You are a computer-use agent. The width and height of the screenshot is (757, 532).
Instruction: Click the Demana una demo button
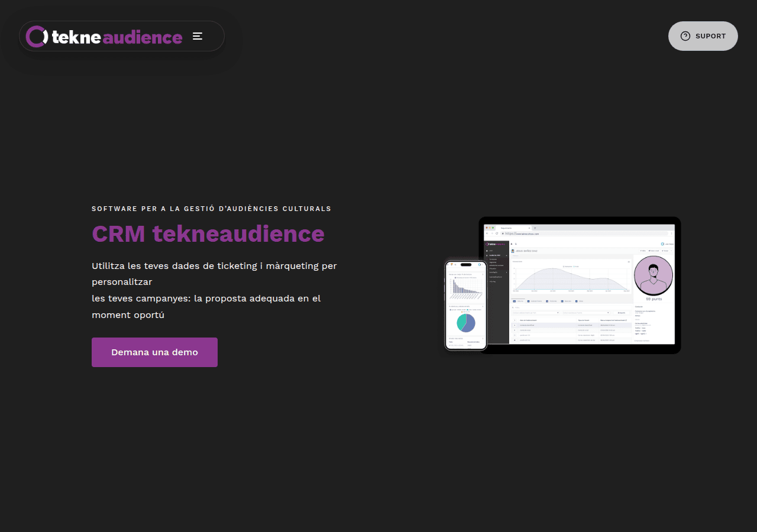pos(154,352)
